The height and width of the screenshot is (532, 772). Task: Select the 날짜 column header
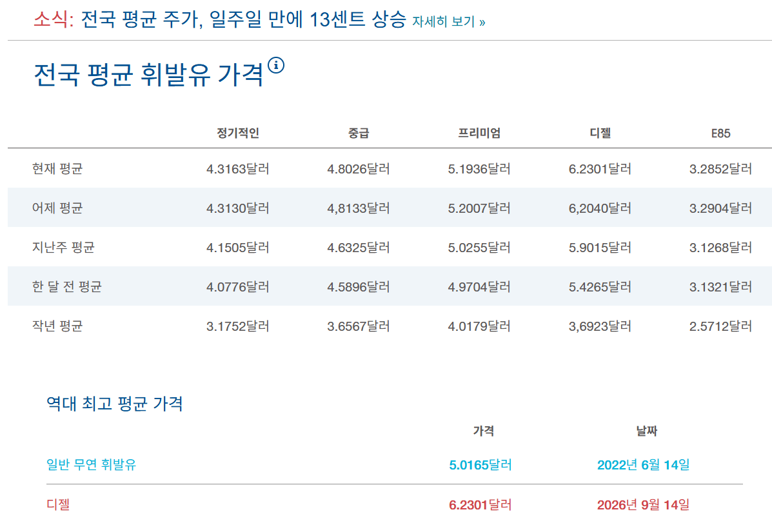click(646, 431)
